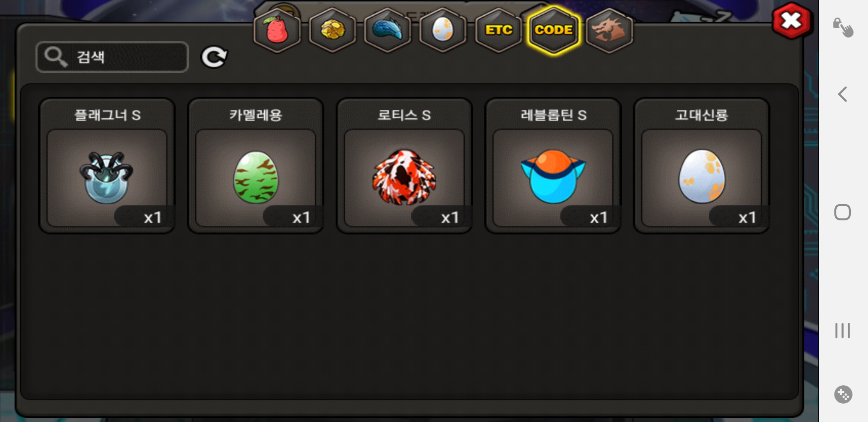Select the 플래그너 S egg item

tap(107, 166)
